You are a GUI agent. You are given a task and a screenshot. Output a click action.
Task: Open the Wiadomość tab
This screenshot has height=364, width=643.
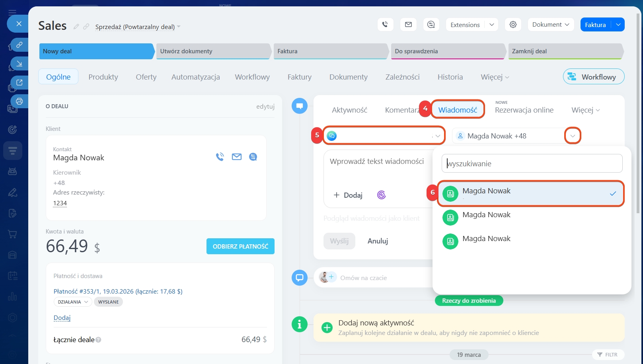coord(458,110)
